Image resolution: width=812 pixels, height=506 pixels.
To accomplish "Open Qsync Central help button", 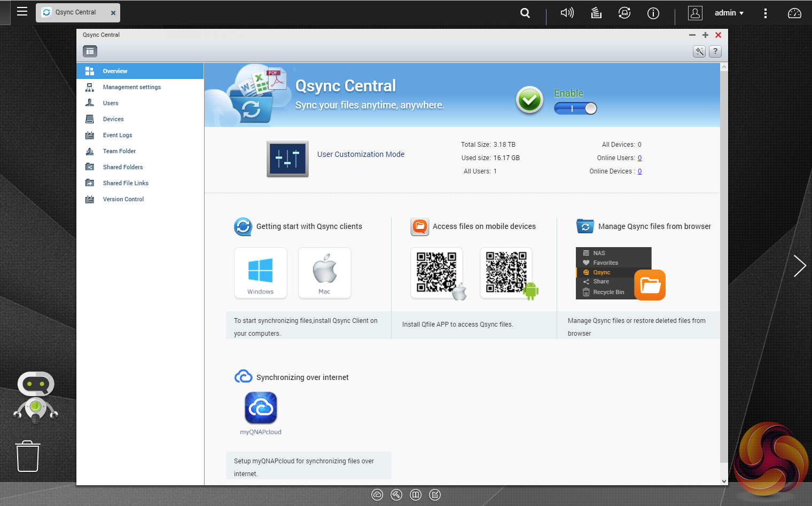I will (715, 51).
